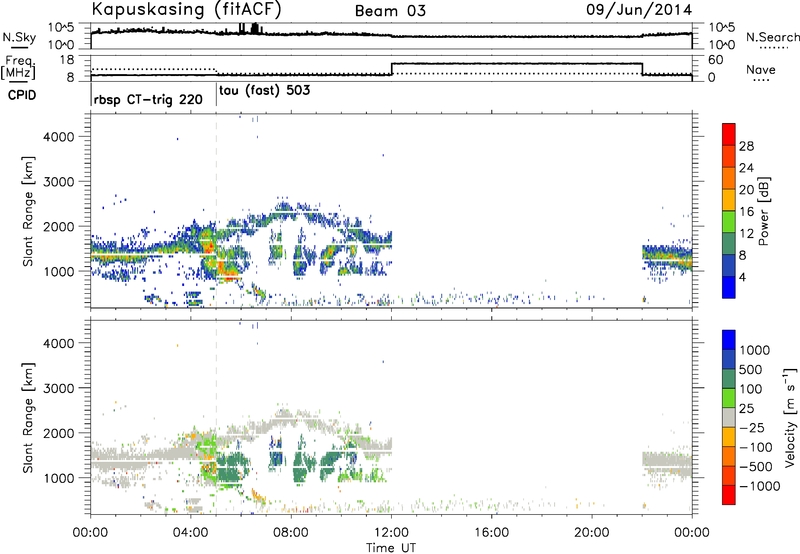Click the grey -25 to 25 velocity band
Viewport: 800px width, 554px height.
pos(729,417)
